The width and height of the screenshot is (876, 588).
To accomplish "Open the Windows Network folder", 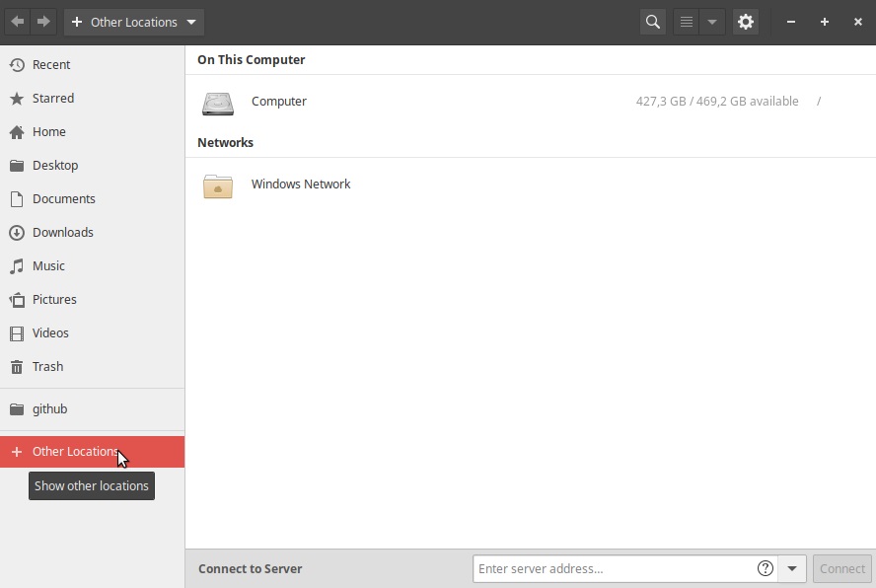I will coord(301,184).
